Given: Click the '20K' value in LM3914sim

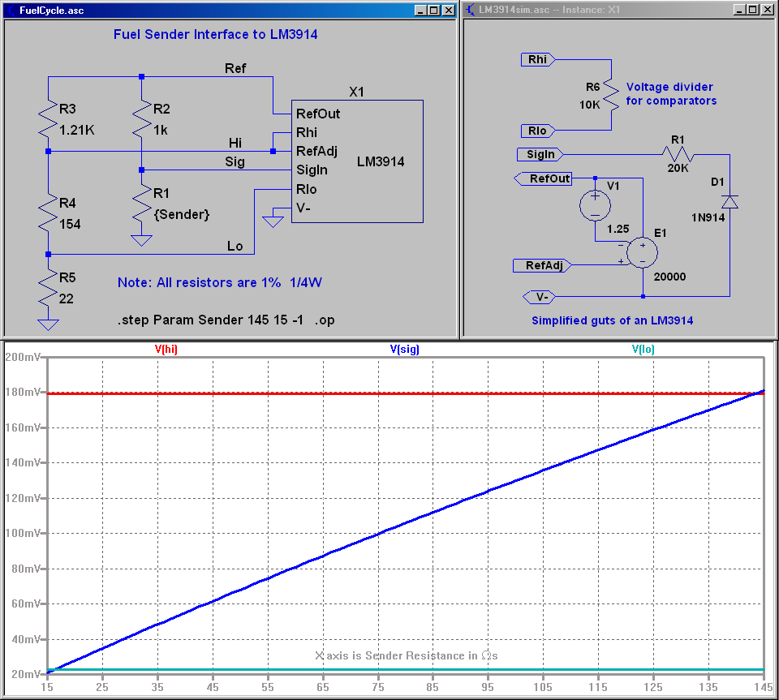Looking at the screenshot, I should click(x=678, y=168).
